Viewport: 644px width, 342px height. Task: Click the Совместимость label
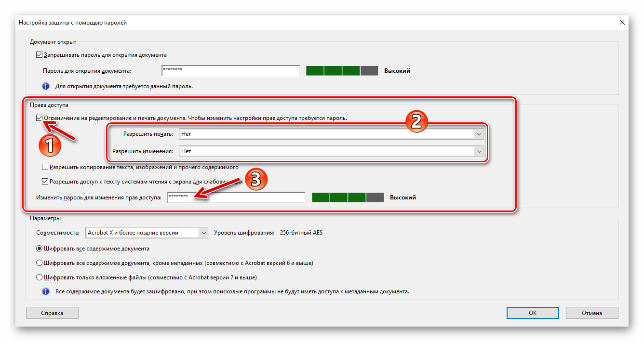[x=58, y=233]
